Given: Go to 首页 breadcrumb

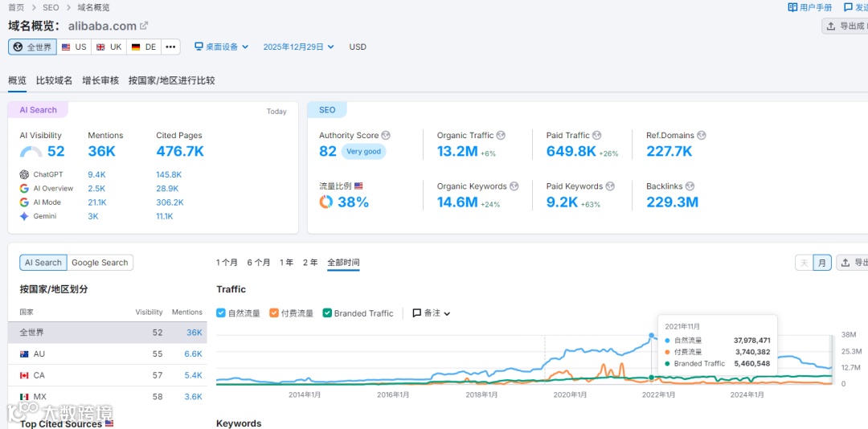Looking at the screenshot, I should click(15, 8).
